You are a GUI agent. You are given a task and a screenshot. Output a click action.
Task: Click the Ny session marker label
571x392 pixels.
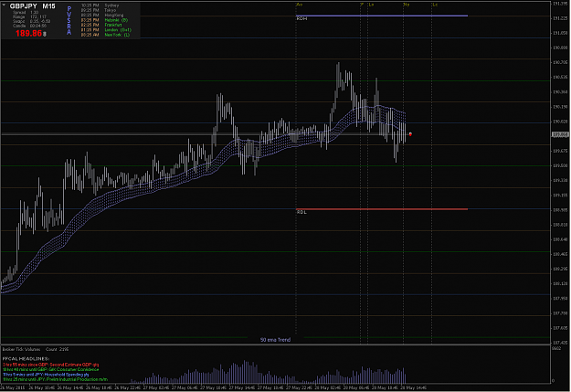pyautogui.click(x=407, y=5)
